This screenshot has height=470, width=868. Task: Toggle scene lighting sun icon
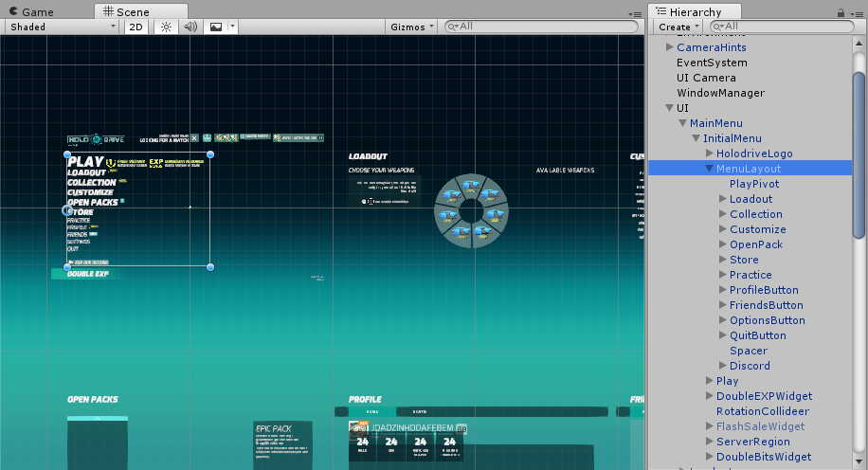point(166,27)
